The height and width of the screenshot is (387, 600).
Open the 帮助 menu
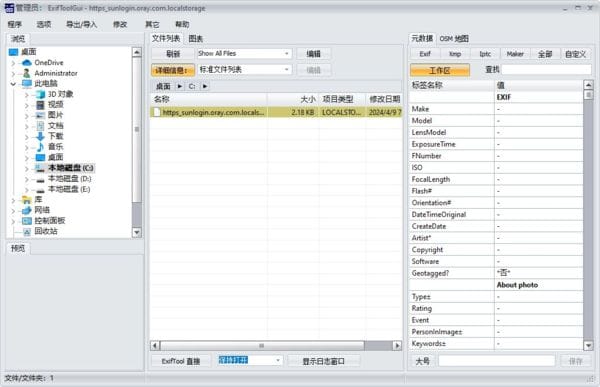tap(182, 24)
